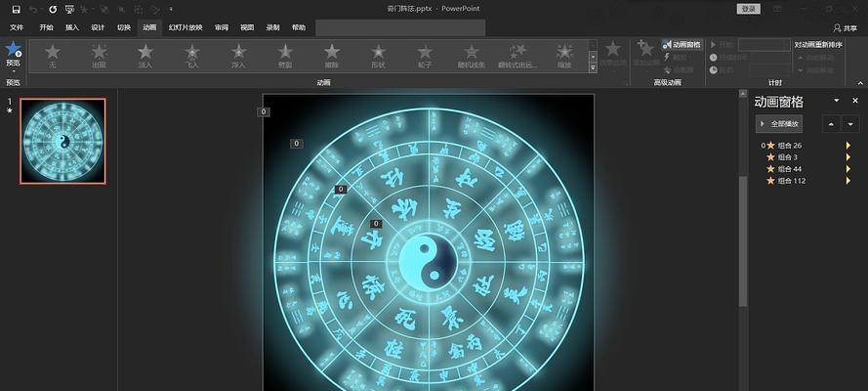
Task: Expand the animation gallery with More arrow
Action: tap(593, 67)
